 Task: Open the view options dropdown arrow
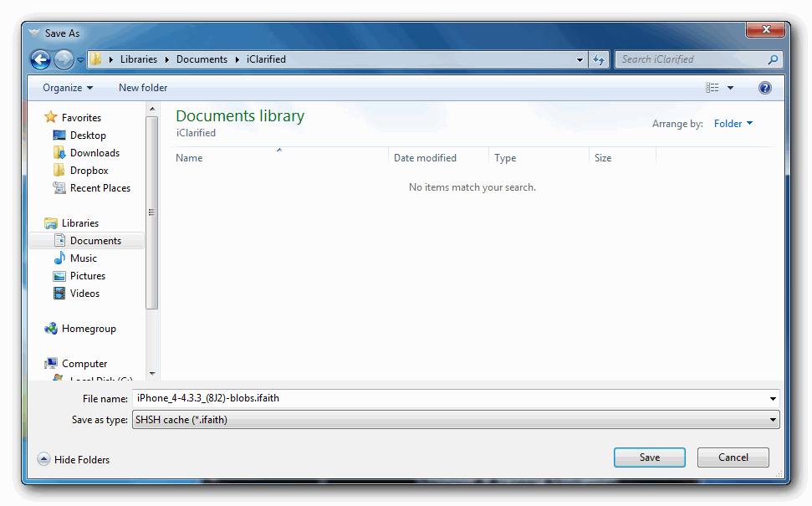tap(730, 88)
